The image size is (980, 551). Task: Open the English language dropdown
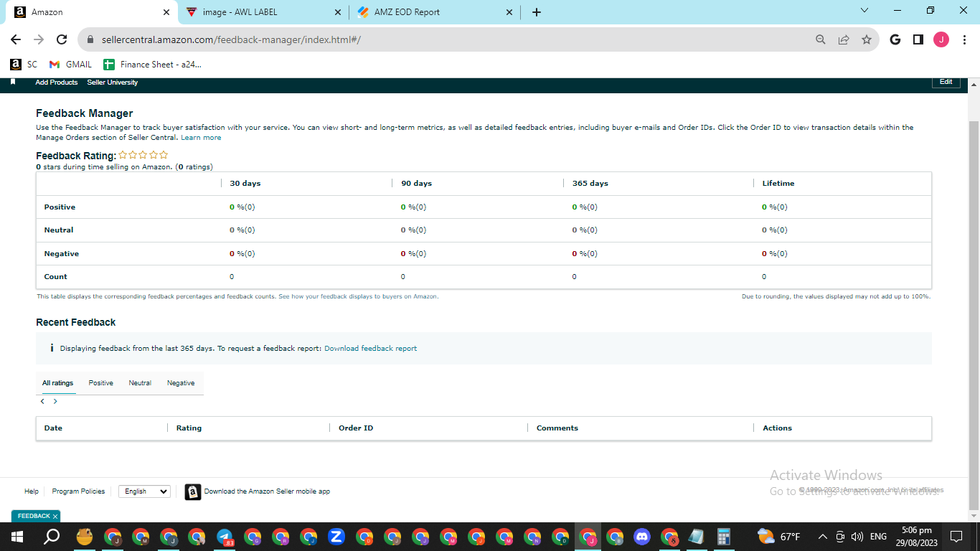pyautogui.click(x=144, y=491)
